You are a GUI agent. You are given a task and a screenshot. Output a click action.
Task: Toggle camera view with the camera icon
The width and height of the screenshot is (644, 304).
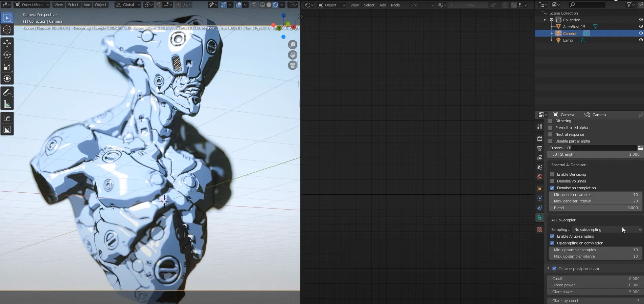(x=293, y=65)
